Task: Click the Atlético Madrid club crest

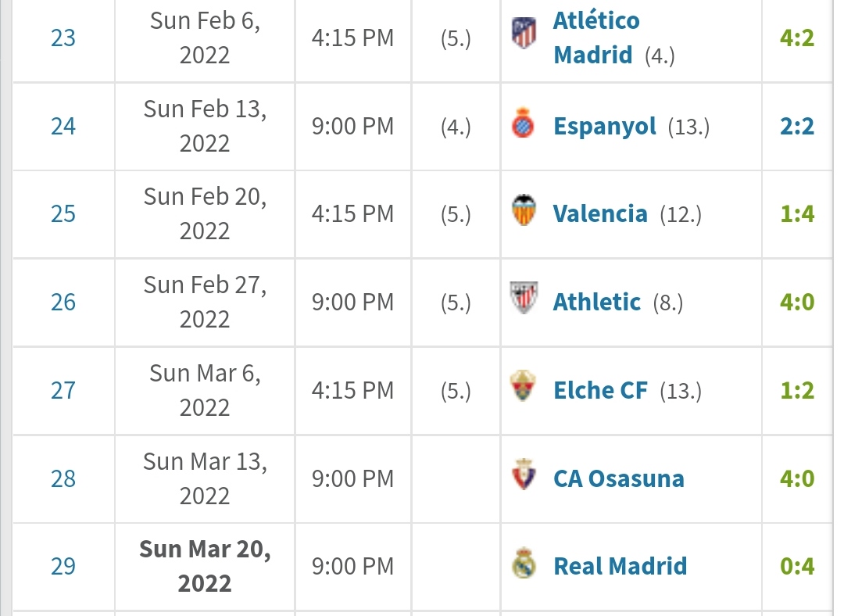Action: click(x=524, y=34)
